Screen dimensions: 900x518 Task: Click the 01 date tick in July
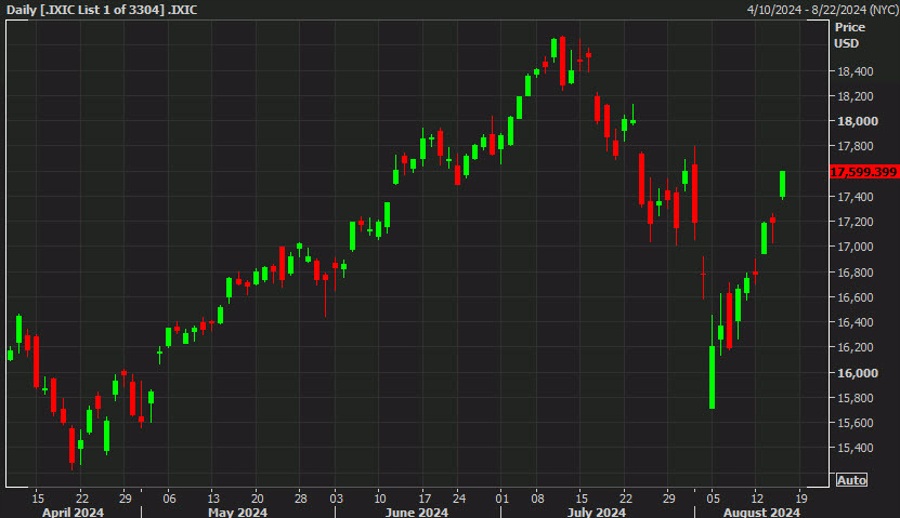pos(502,498)
